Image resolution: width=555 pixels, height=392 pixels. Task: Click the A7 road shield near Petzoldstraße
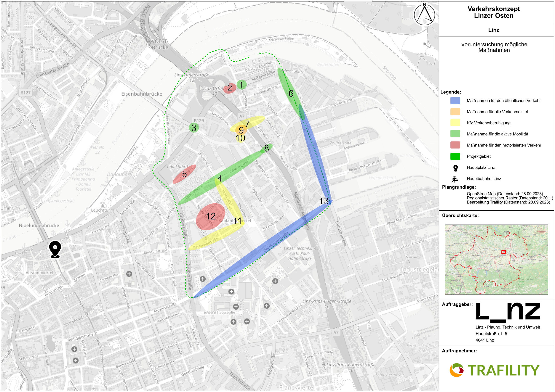tap(242, 116)
